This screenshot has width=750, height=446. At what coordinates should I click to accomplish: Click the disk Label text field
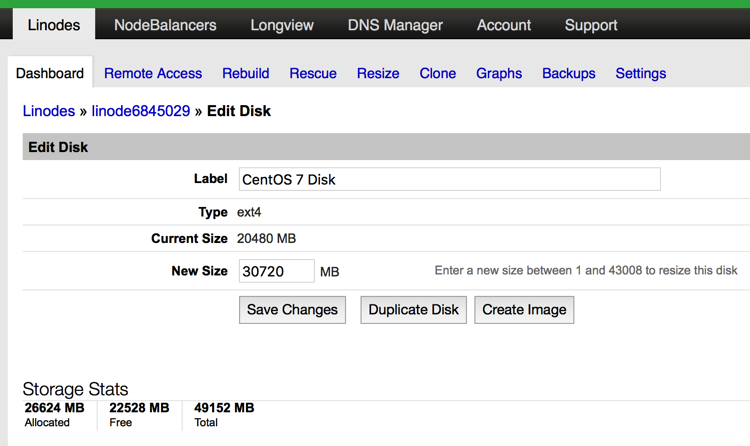tap(449, 179)
